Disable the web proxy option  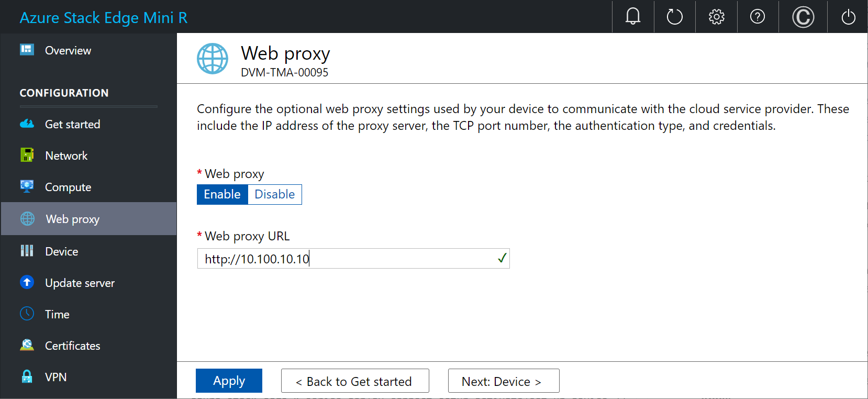click(275, 194)
